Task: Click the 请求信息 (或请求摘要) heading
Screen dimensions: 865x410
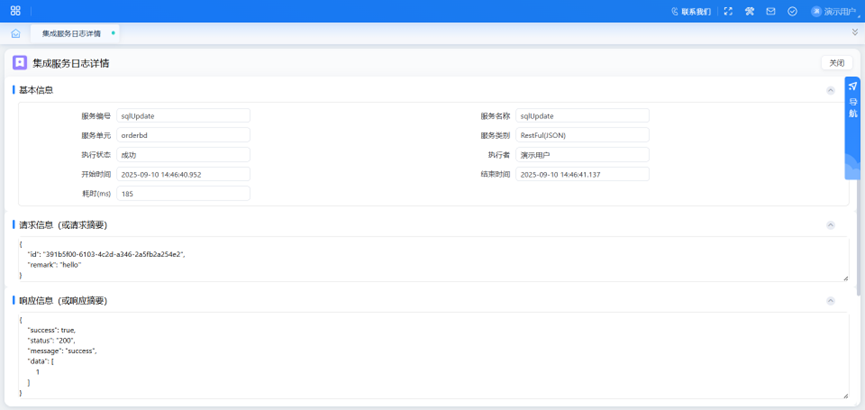Action: [63, 225]
